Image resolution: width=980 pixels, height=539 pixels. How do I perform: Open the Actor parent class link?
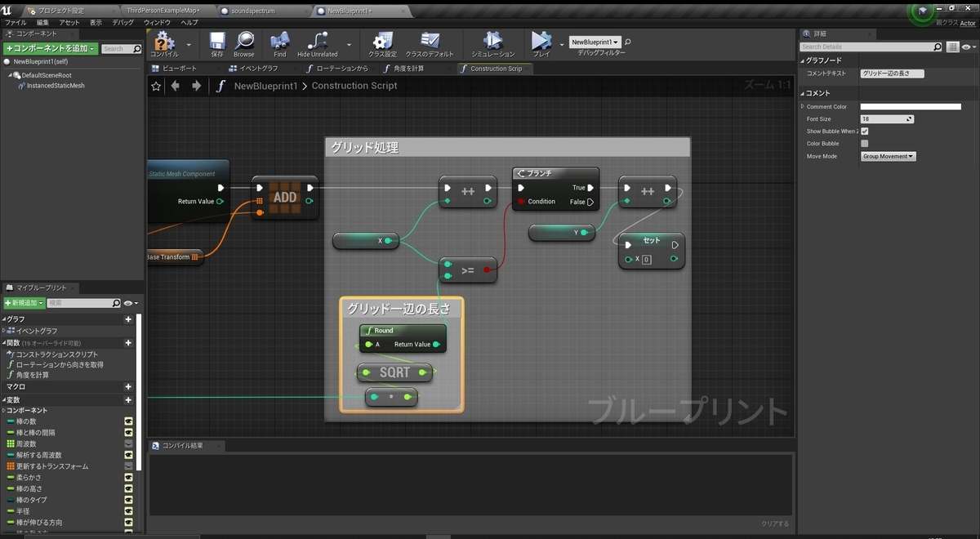point(968,24)
